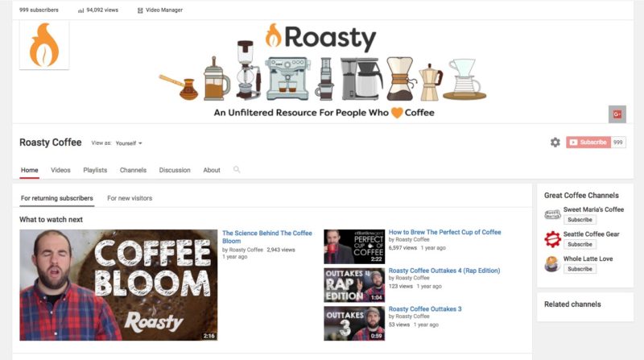Click by Roasty Coffee under Outtakes 4 title

[409, 278]
